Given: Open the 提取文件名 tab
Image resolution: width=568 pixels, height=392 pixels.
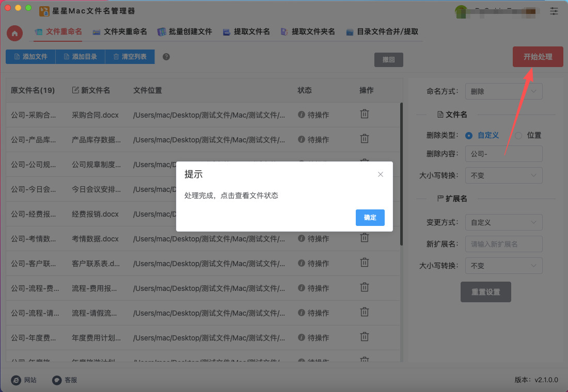Looking at the screenshot, I should tap(246, 32).
